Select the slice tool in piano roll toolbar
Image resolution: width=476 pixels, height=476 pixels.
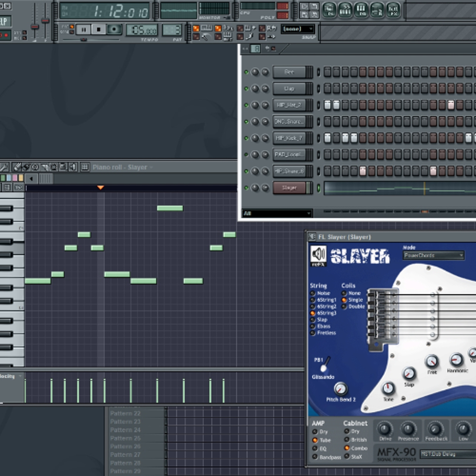45,167
